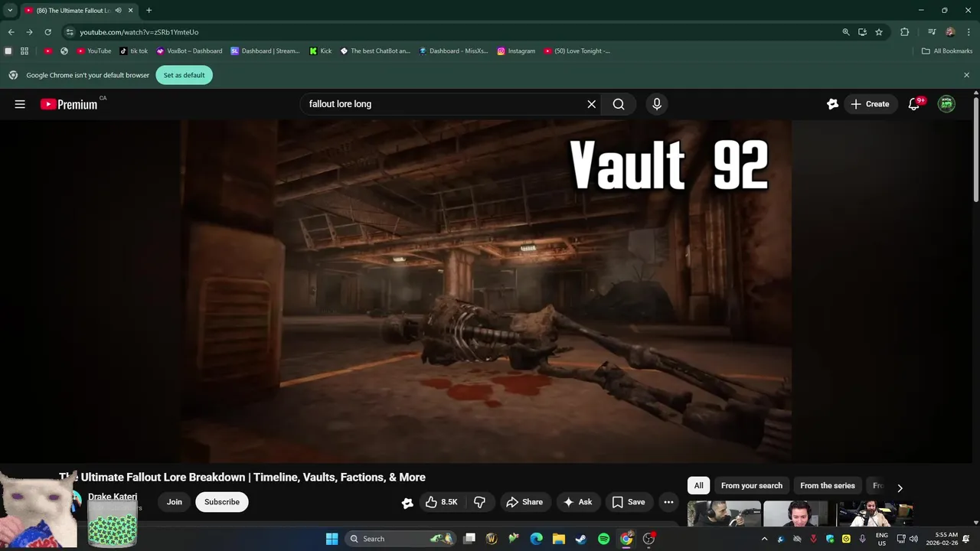This screenshot has height=551, width=980.
Task: Go forward in browser history
Action: point(29,32)
